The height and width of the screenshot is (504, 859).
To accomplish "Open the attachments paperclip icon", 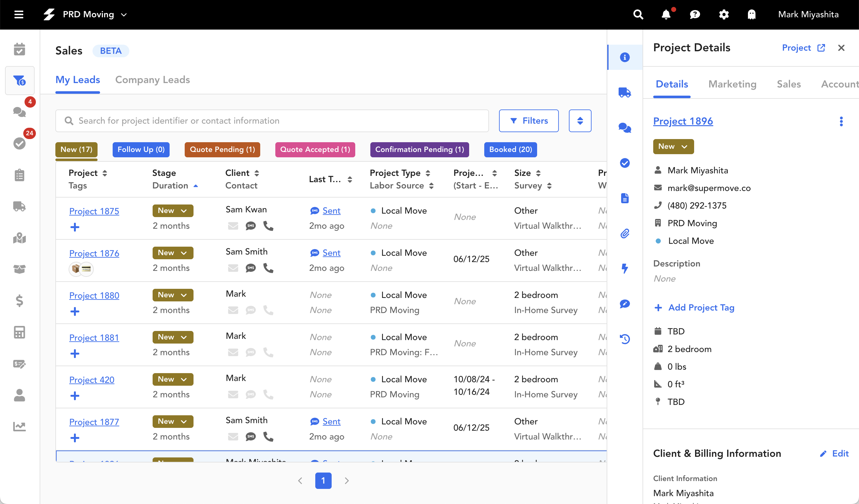I will pos(625,233).
